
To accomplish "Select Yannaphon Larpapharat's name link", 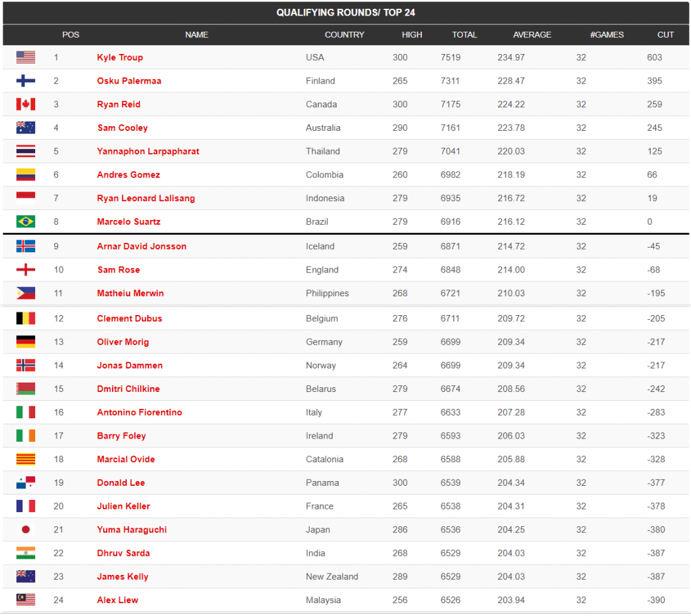I will click(148, 151).
